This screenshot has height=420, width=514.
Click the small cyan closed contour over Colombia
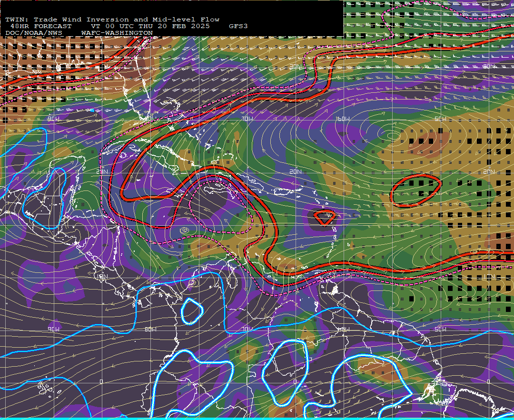(192, 311)
